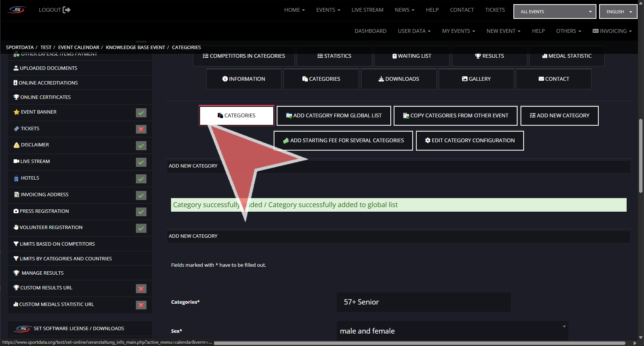Click the Categories field containing 57+ Senior

tap(424, 302)
